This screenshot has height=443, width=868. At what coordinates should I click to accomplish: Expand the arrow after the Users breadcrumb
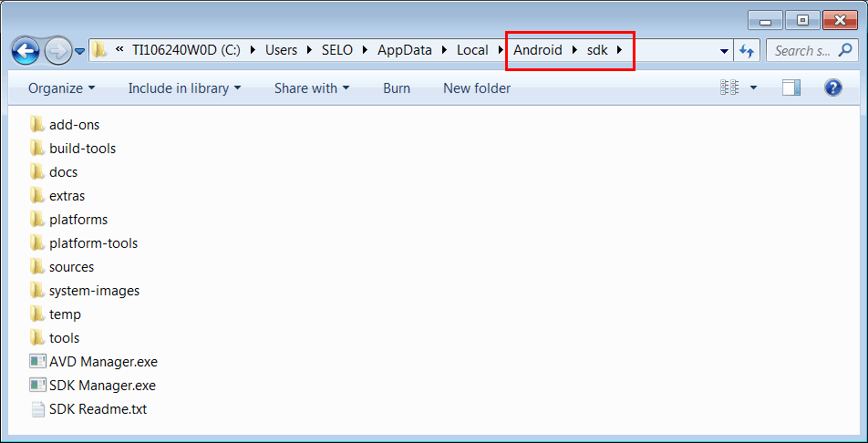coord(309,50)
